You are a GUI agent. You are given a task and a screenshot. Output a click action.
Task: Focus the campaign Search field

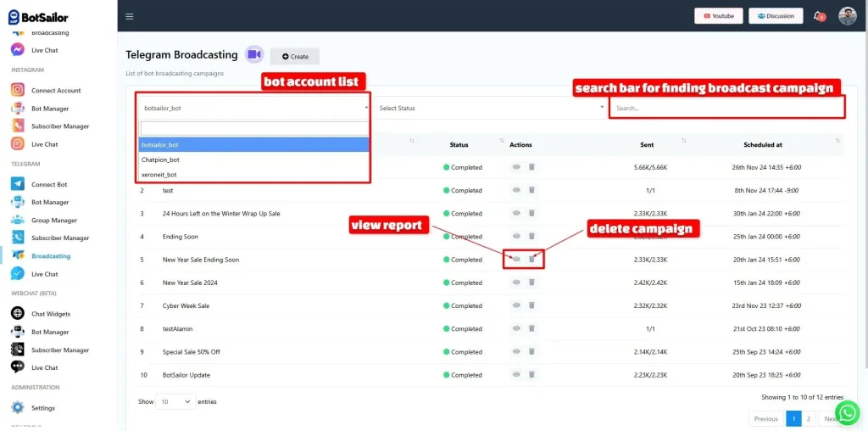[727, 108]
